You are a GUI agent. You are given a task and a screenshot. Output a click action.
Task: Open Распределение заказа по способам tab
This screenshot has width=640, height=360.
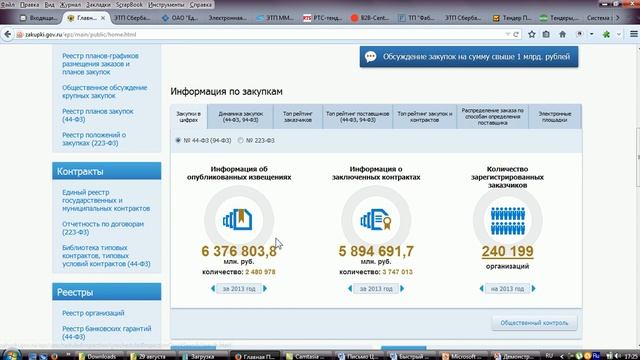[x=492, y=117]
